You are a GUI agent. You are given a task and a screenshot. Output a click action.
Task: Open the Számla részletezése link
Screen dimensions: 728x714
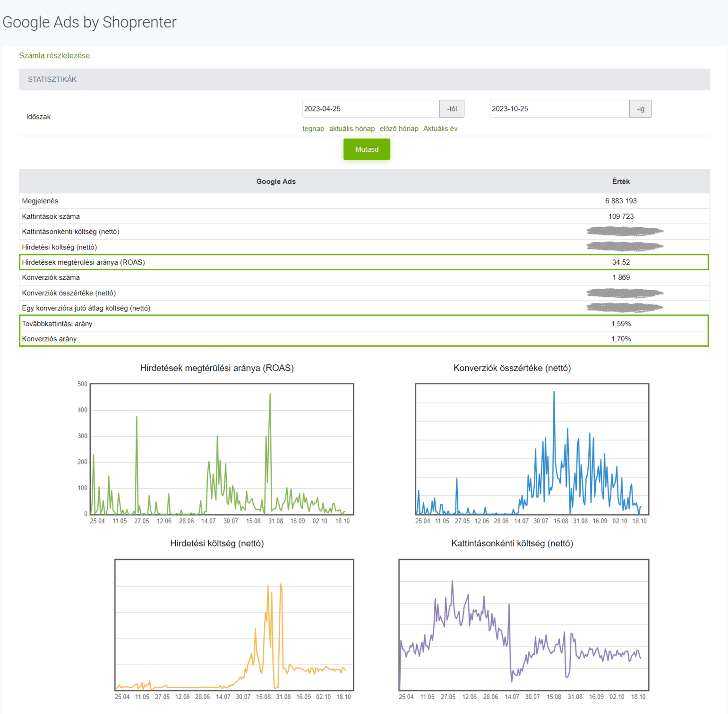tap(54, 55)
